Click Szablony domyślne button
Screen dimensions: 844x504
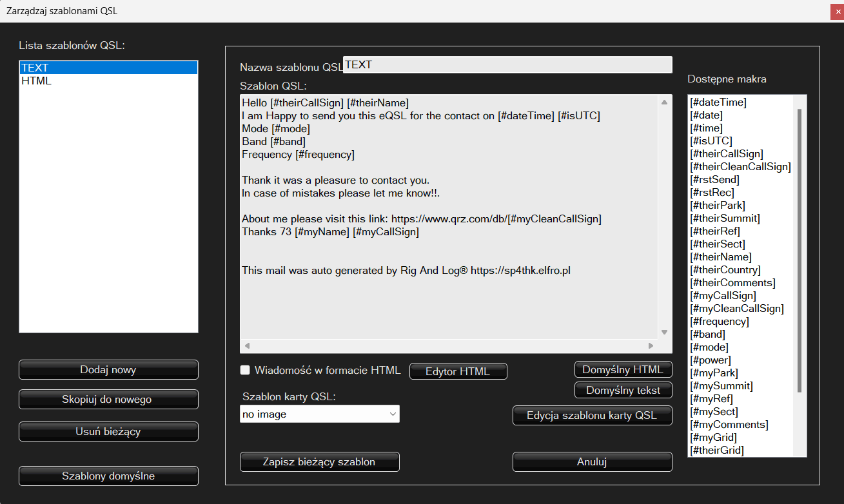(x=108, y=476)
